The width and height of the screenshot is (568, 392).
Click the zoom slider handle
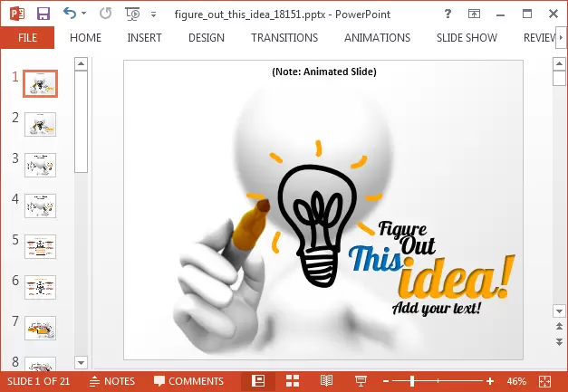pyautogui.click(x=411, y=381)
